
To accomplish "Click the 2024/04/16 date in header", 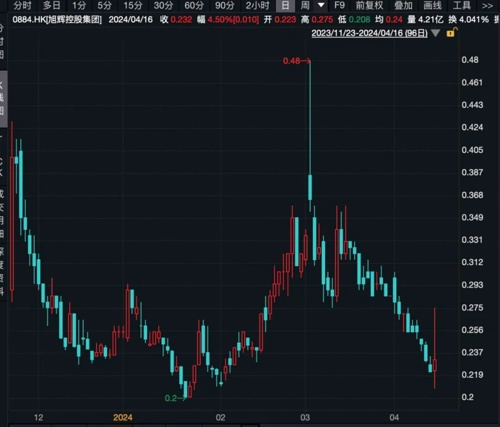I will [x=131, y=20].
